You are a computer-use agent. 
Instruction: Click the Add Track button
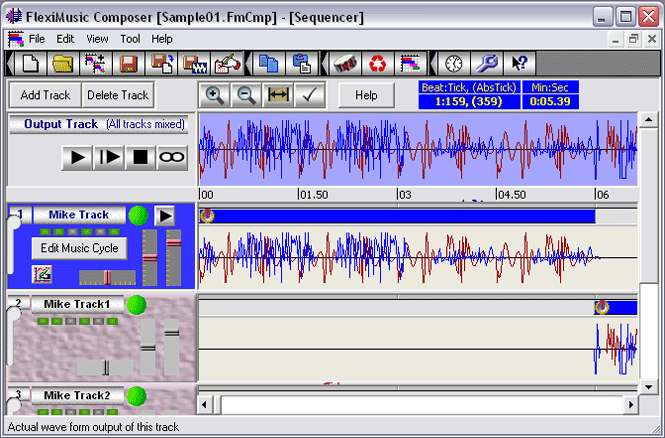point(45,95)
